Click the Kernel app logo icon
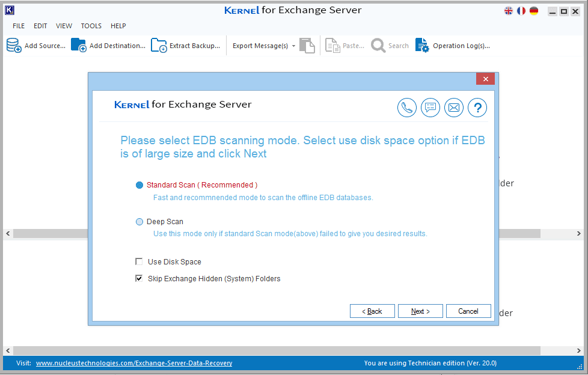Viewport: 588px width, 375px height. pos(10,10)
